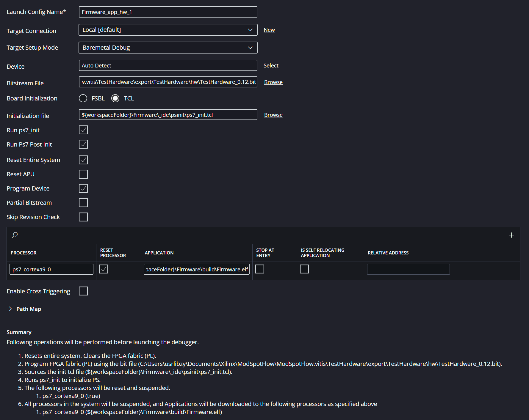Image resolution: width=529 pixels, height=420 pixels.
Task: Toggle Reset Processor checkbox in table row
Action: click(104, 269)
